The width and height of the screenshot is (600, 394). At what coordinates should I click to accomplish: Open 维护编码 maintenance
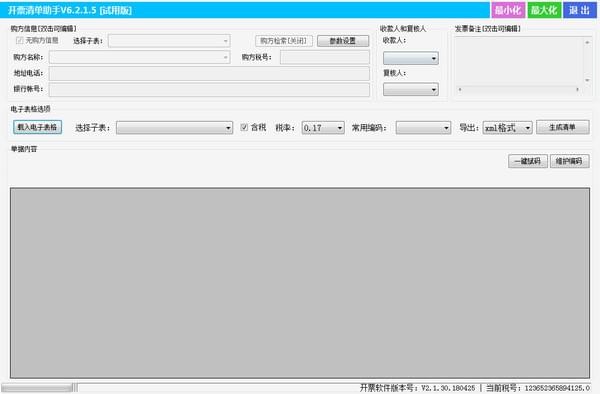[569, 161]
